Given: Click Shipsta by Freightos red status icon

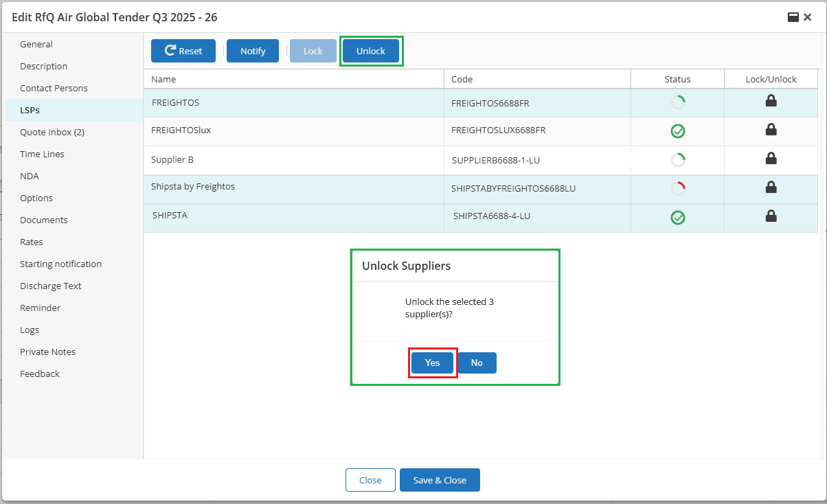Looking at the screenshot, I should (678, 188).
